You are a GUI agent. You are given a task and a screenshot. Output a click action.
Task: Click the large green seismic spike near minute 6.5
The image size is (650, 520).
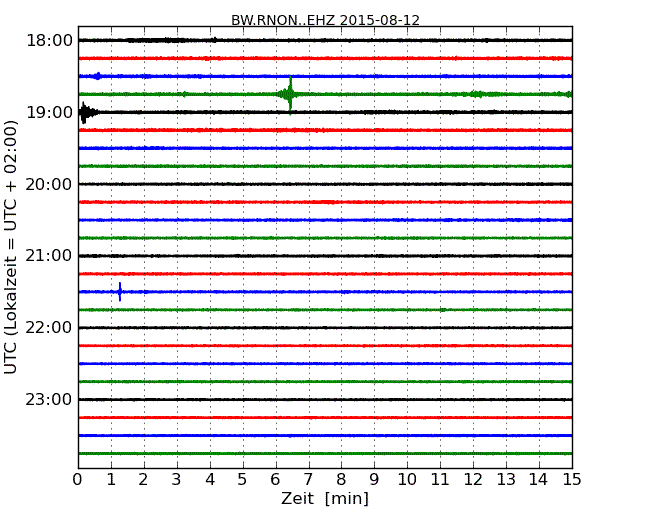[290, 95]
